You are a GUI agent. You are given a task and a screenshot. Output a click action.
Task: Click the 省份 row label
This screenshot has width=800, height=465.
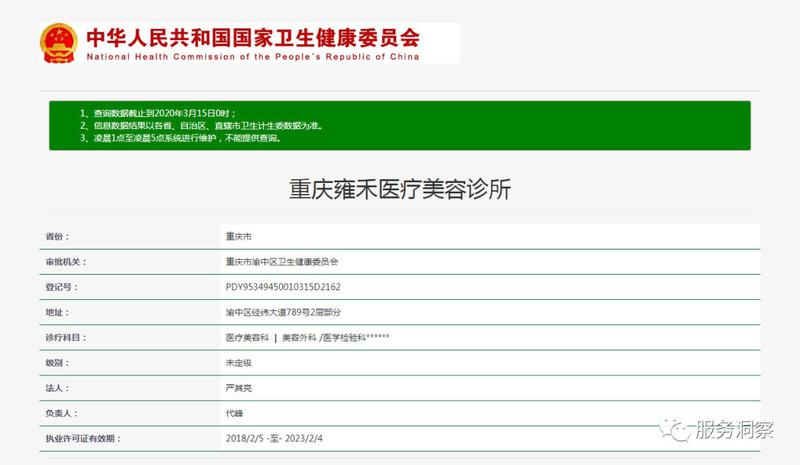[x=58, y=236]
